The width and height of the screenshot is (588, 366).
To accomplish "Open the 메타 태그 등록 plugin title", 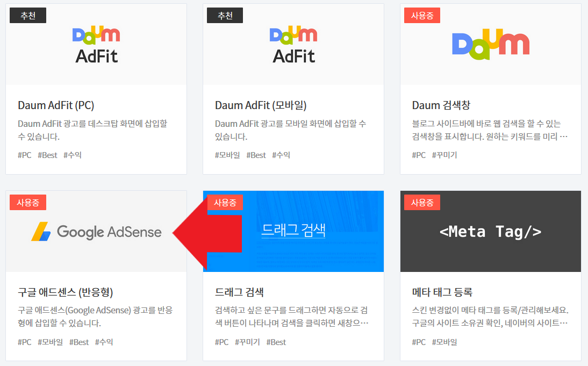I will pos(442,292).
